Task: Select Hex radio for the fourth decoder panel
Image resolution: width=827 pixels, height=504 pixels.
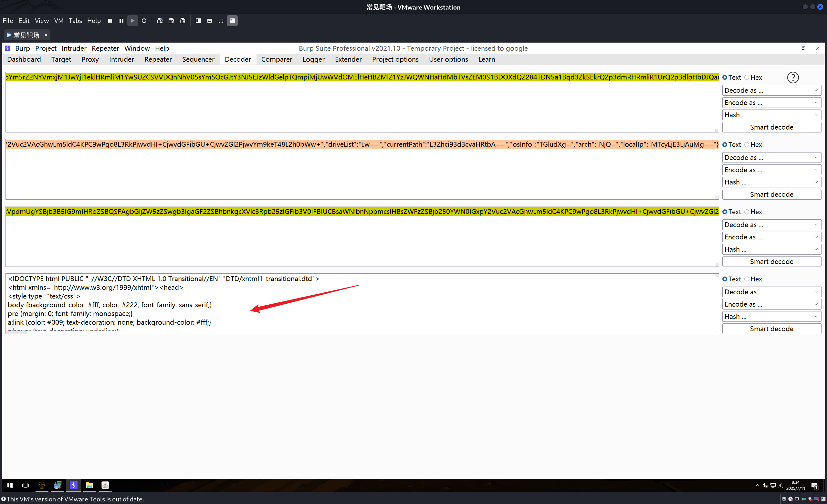Action: point(747,279)
